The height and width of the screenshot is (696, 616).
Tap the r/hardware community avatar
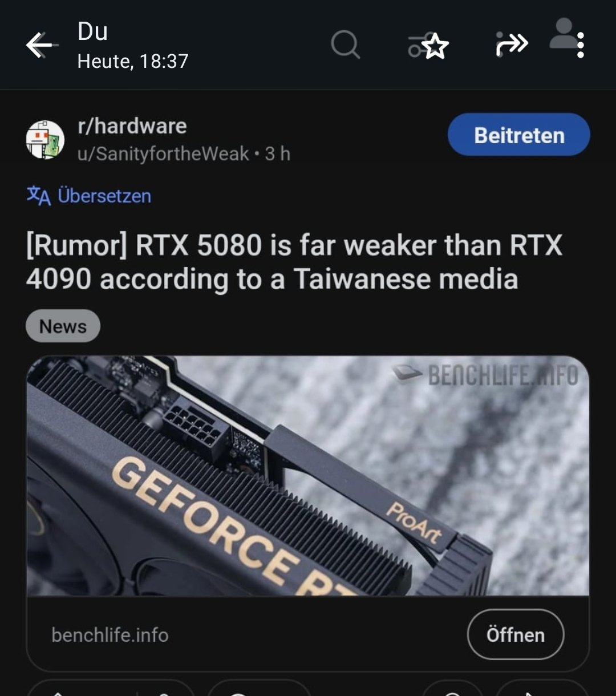[x=45, y=140]
